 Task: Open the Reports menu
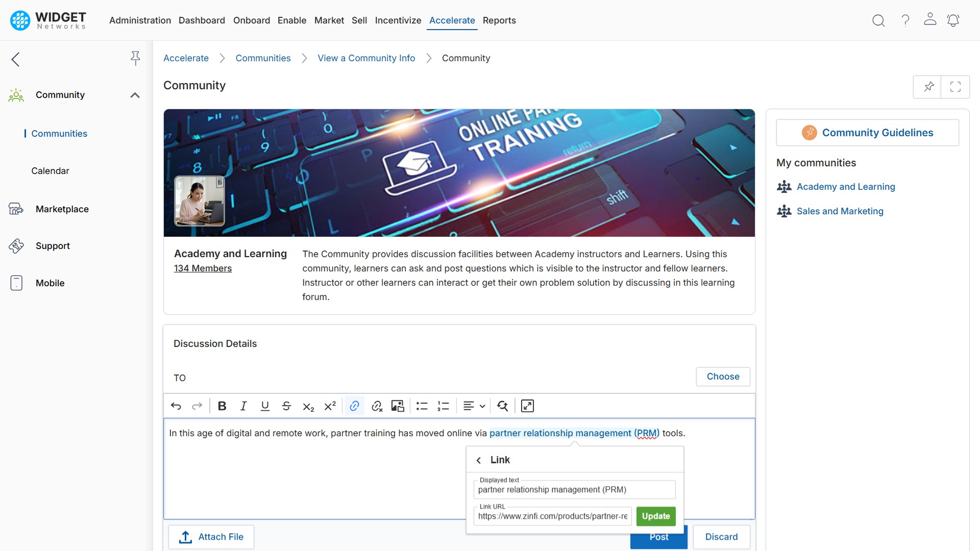[x=499, y=20]
